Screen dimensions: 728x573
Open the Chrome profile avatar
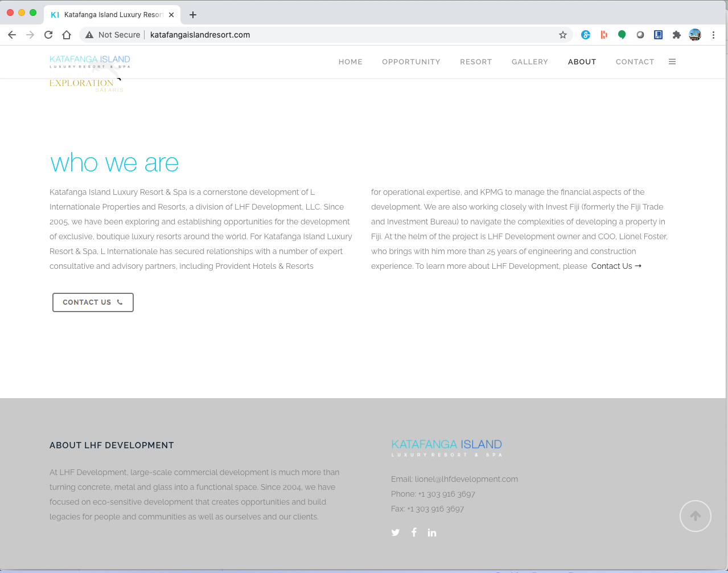click(x=695, y=35)
